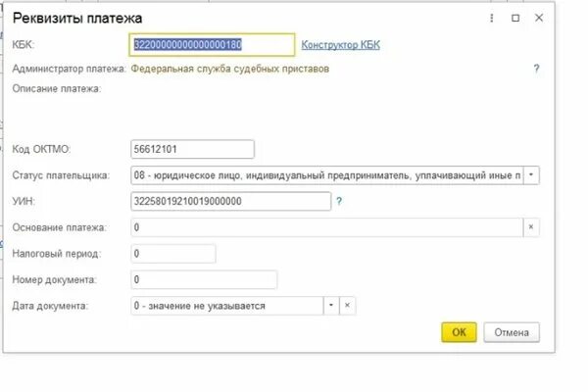Click the Статус плательщика field
The height and width of the screenshot is (392, 588).
[327, 175]
